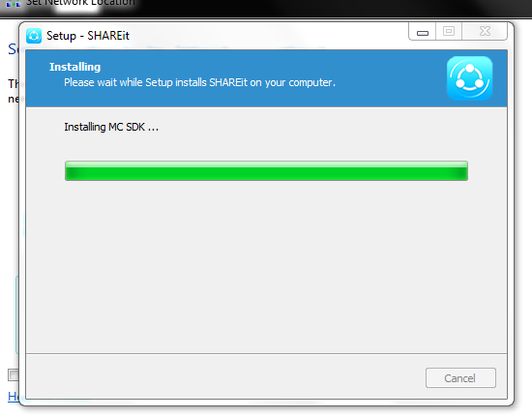Click the blank grey area below the progress bar
Screen dimensions: 532x418
point(266,265)
